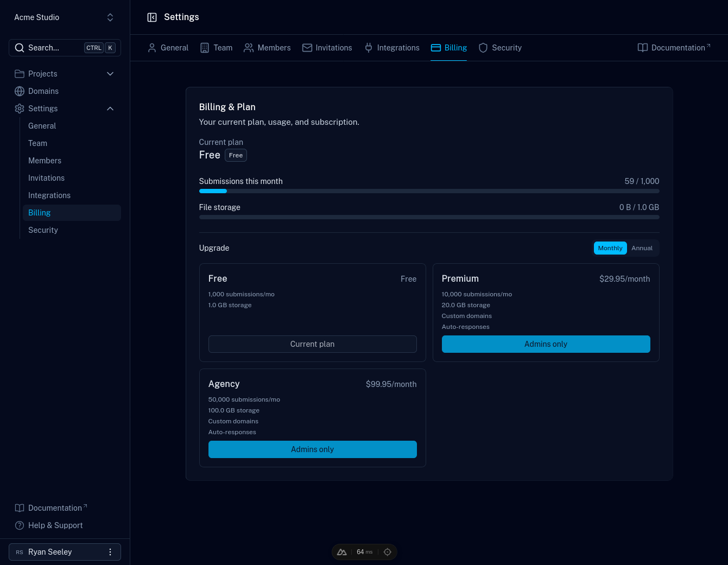Screen dimensions: 728x565
Task: Click the Premium plan title
Action: point(460,278)
